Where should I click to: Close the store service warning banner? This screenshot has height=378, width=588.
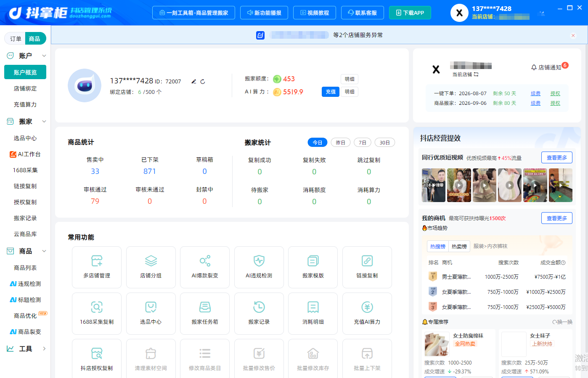(x=573, y=35)
